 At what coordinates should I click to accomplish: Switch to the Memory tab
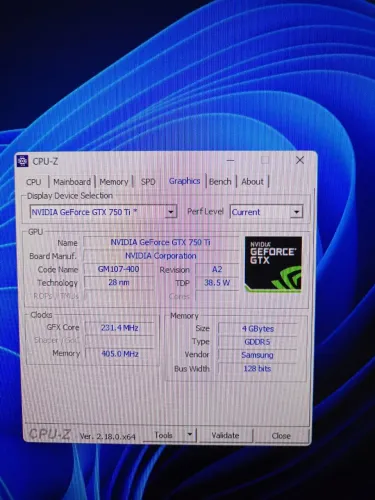tap(114, 182)
